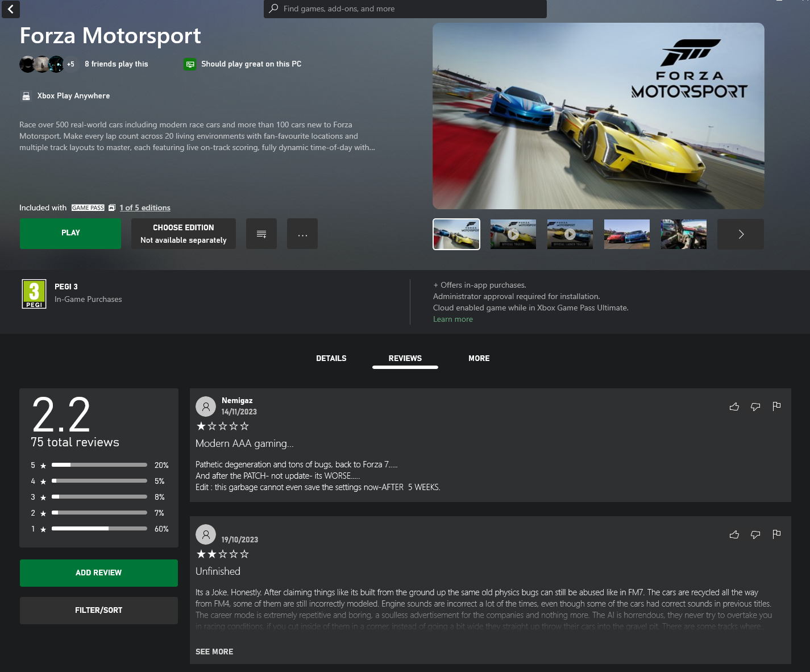Viewport: 810px width, 672px height.
Task: Select the red and blue cars thumbnail
Action: click(x=627, y=234)
